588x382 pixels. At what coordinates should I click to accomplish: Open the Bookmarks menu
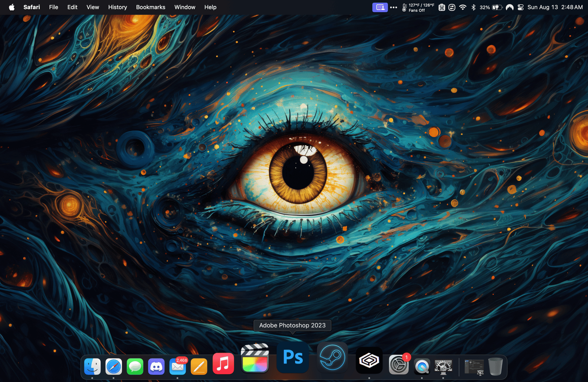(151, 7)
